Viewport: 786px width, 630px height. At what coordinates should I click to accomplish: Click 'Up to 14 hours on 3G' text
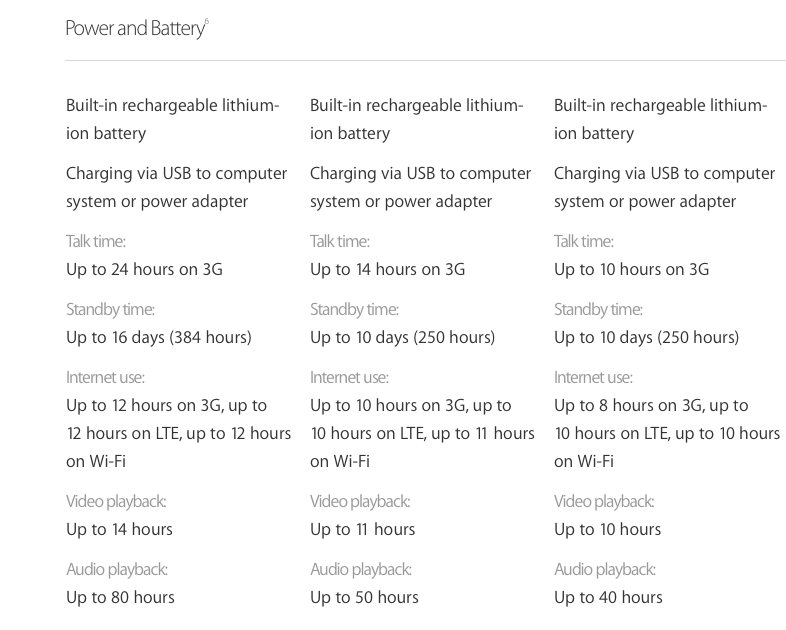(388, 269)
